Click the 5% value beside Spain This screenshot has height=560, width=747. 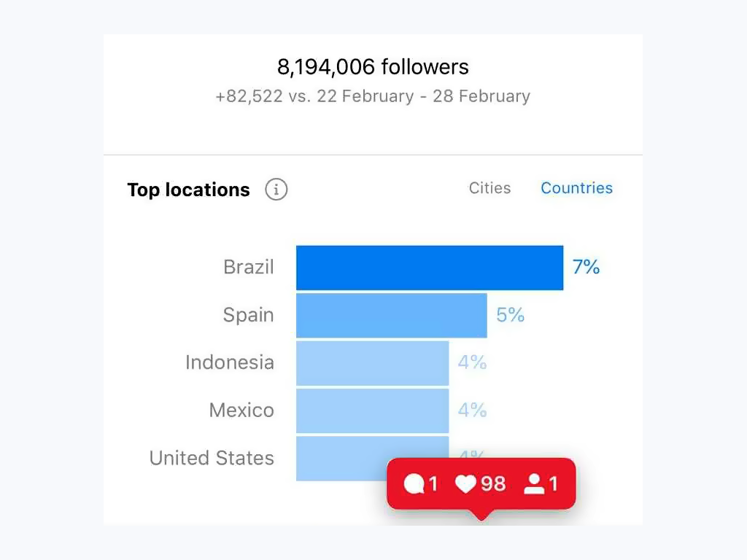(510, 315)
